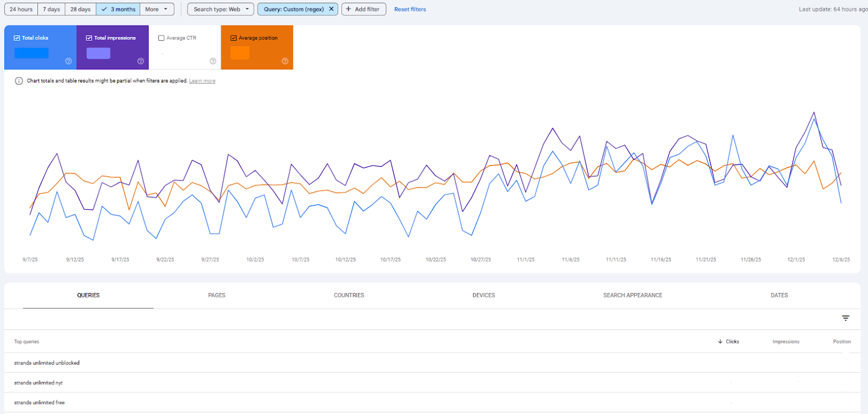Click the Reset filters link

pos(410,9)
